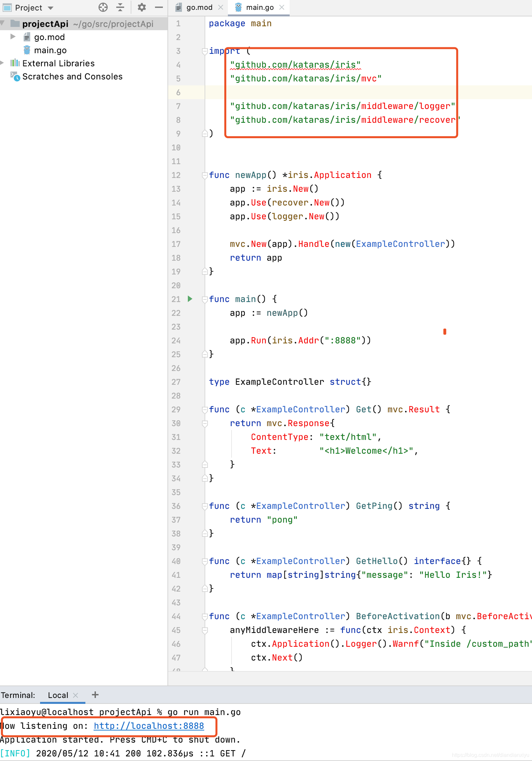Select main.go in project tree

click(50, 50)
